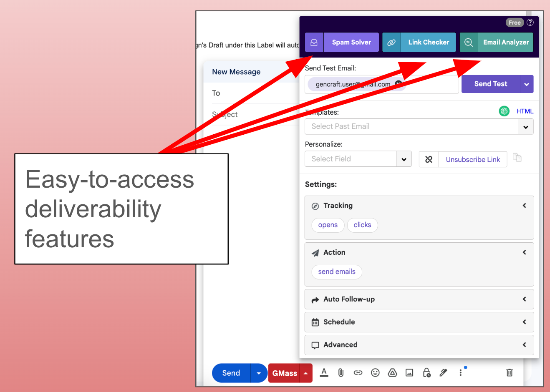Viewport: 550px width, 392px height.
Task: Click the Spam Solver inbox icon
Action: (314, 42)
